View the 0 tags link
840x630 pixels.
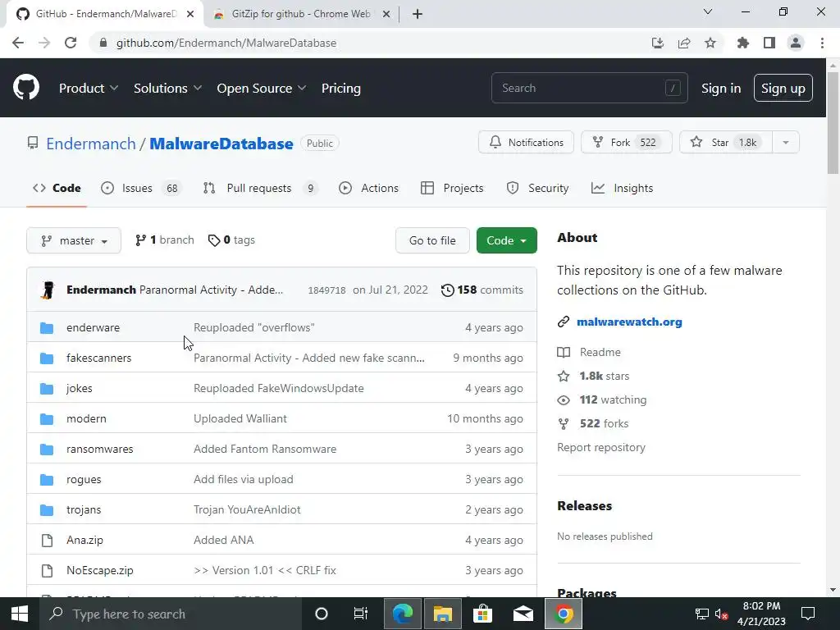(231, 240)
